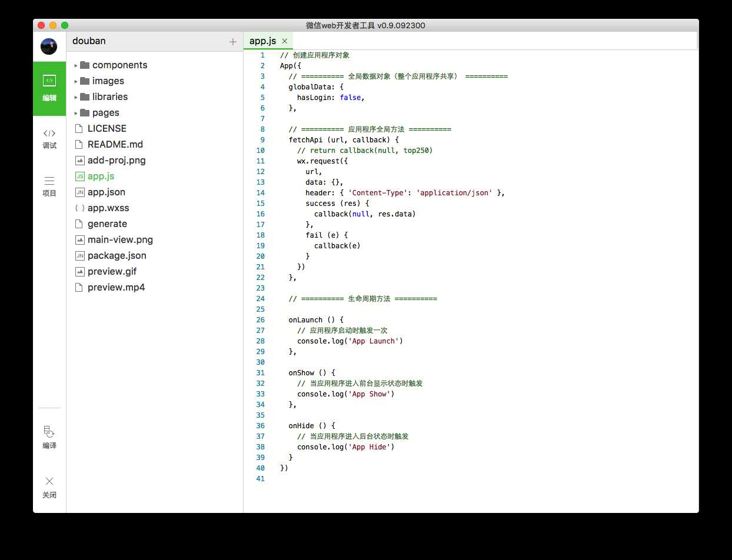
Task: Select the app.js editor tab
Action: [x=268, y=41]
